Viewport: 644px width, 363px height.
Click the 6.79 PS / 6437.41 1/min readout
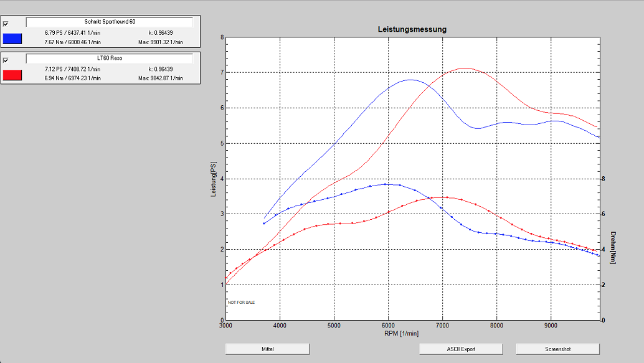click(72, 32)
